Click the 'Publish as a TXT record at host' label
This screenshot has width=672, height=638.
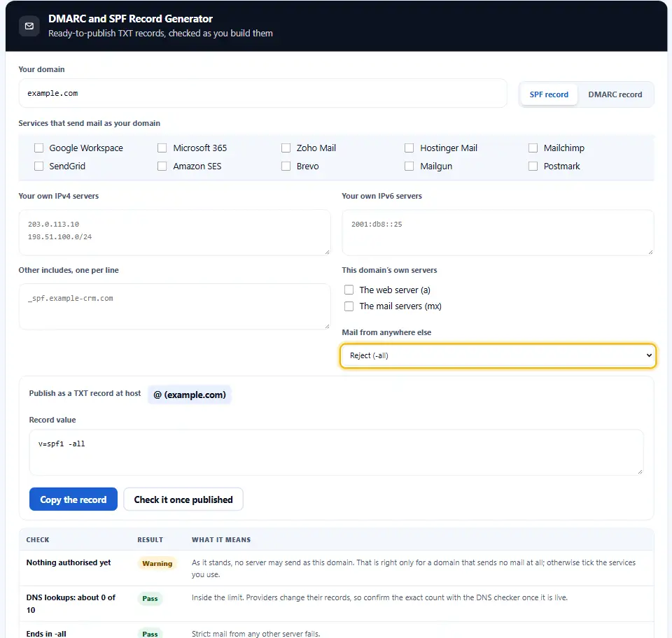pyautogui.click(x=85, y=393)
